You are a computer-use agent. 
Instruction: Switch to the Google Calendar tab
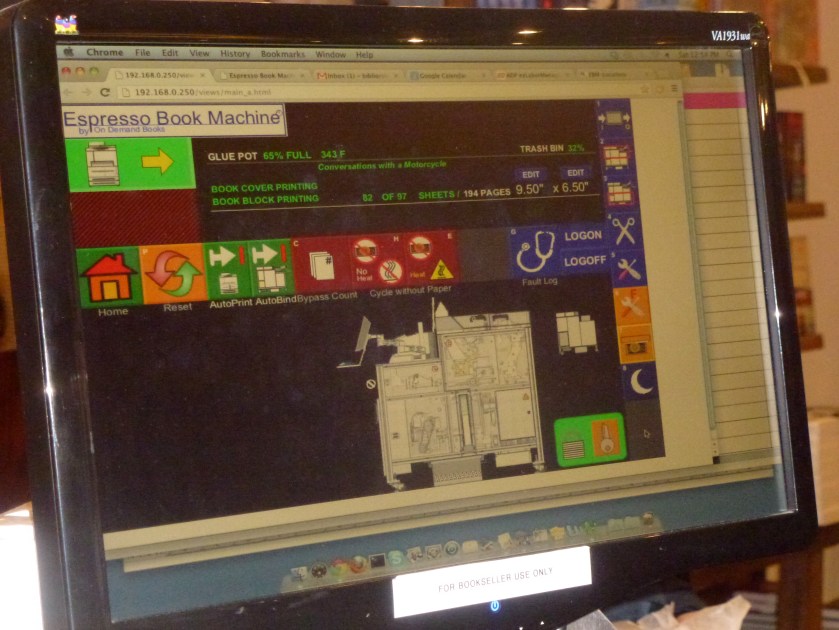(x=443, y=75)
